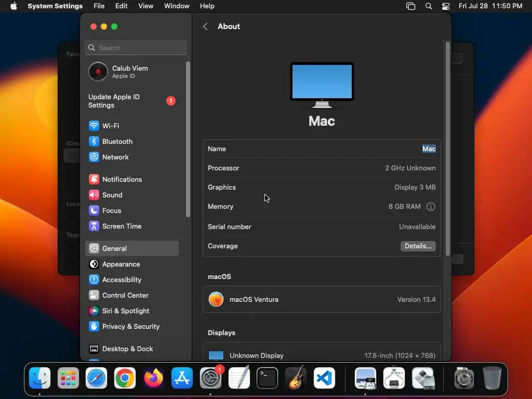Open TextEdit from the Dock
This screenshot has width=532, height=399.
click(239, 378)
